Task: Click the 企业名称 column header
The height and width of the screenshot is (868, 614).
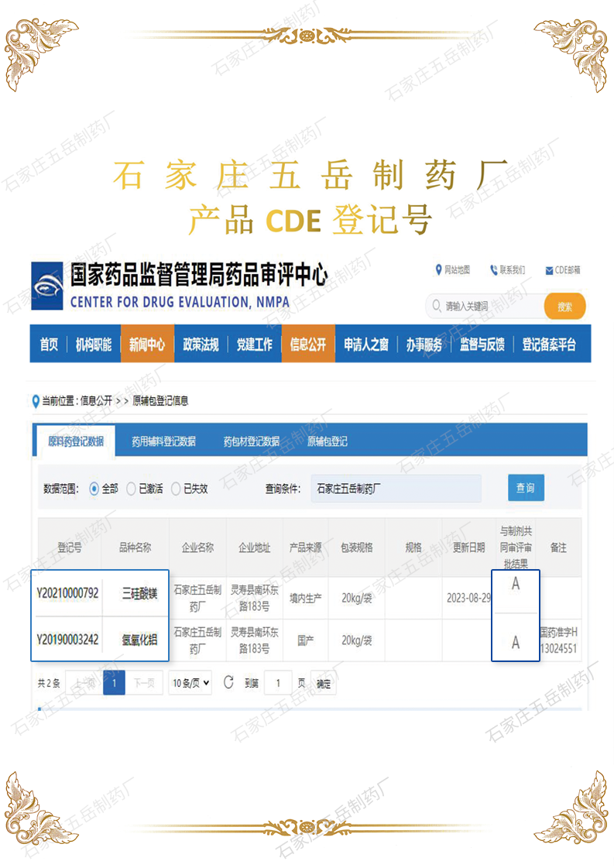Action: (x=197, y=547)
